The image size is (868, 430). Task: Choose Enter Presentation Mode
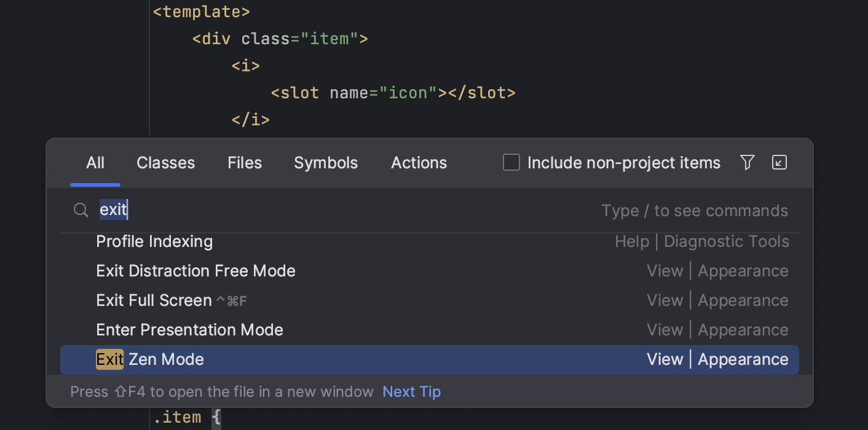[x=189, y=329]
